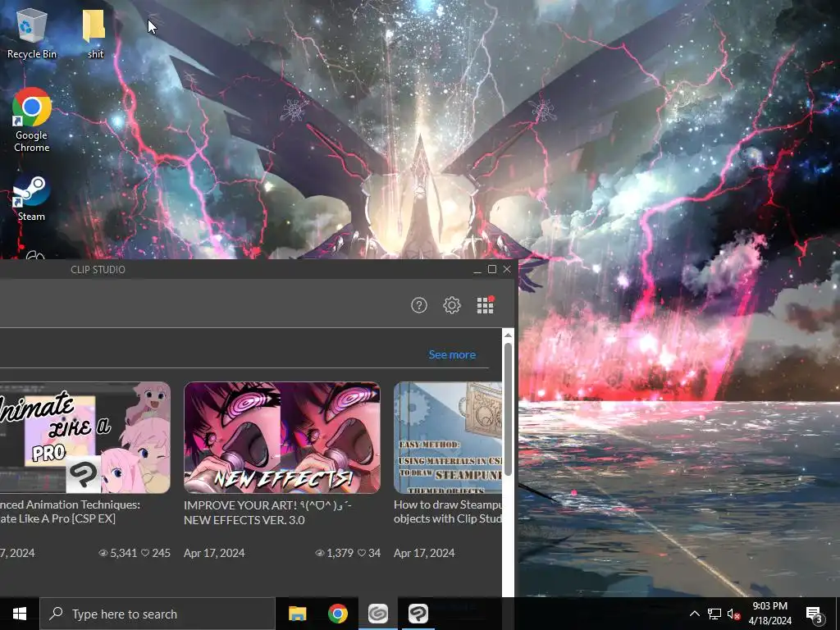Click the muted volume tray icon
The width and height of the screenshot is (840, 630).
(733, 614)
